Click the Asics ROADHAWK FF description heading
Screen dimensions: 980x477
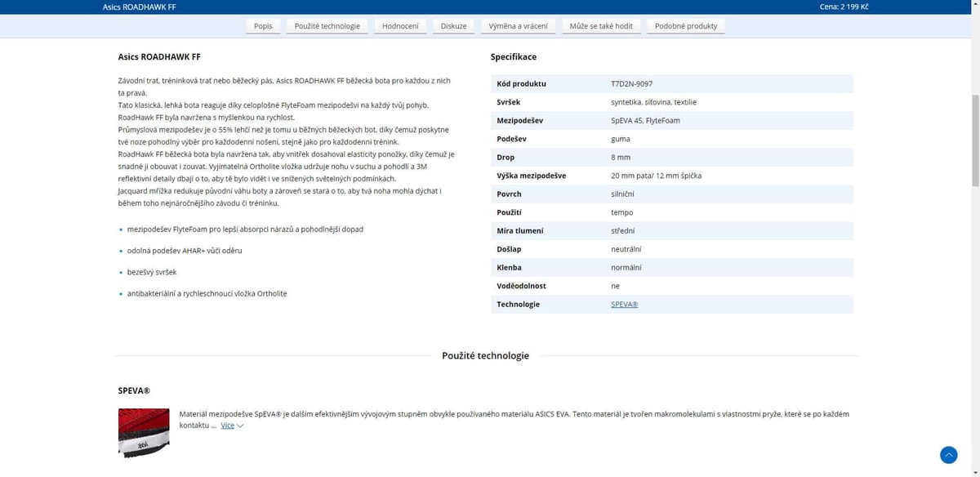click(x=159, y=57)
